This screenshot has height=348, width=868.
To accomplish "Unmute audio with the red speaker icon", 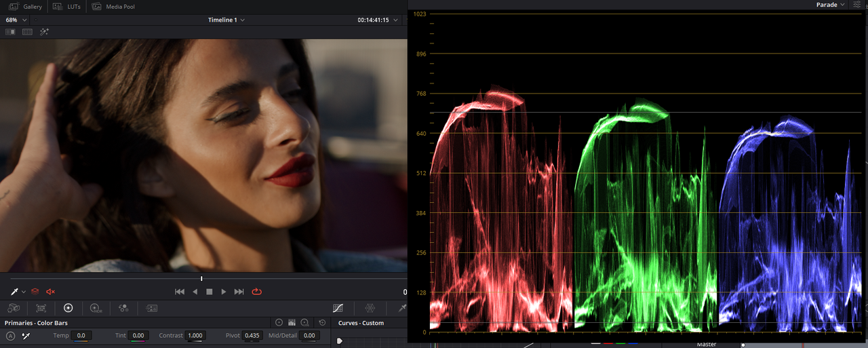I will [50, 291].
